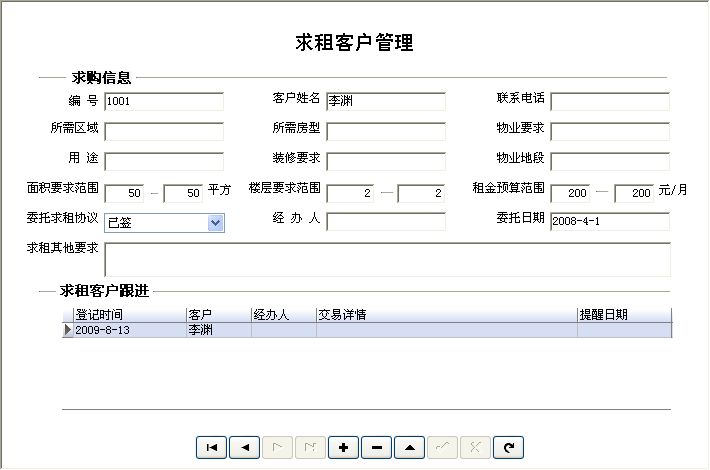Viewport: 710px width, 470px height.
Task: Go to the first record
Action: click(211, 447)
